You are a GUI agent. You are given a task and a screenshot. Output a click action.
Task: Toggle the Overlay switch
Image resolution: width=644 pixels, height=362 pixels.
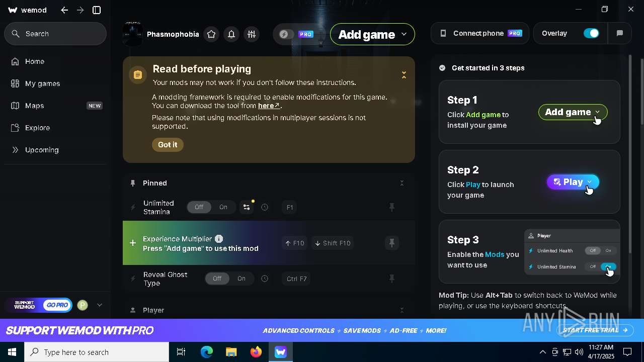point(591,33)
